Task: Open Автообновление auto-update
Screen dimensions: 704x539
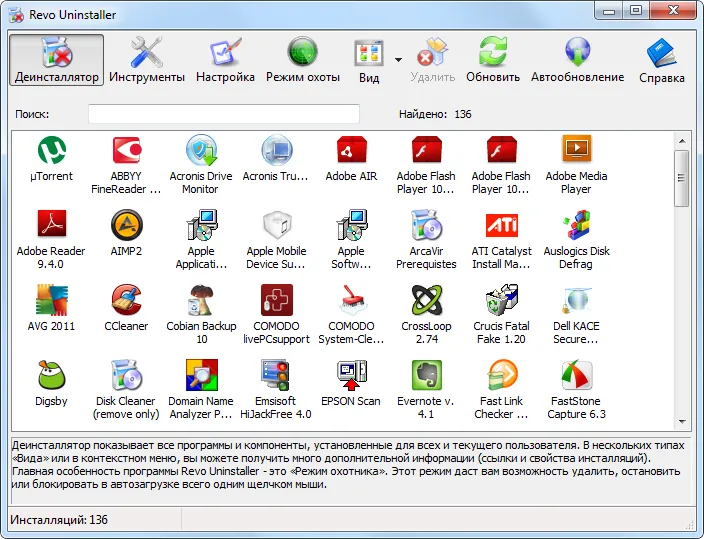Action: (x=577, y=60)
